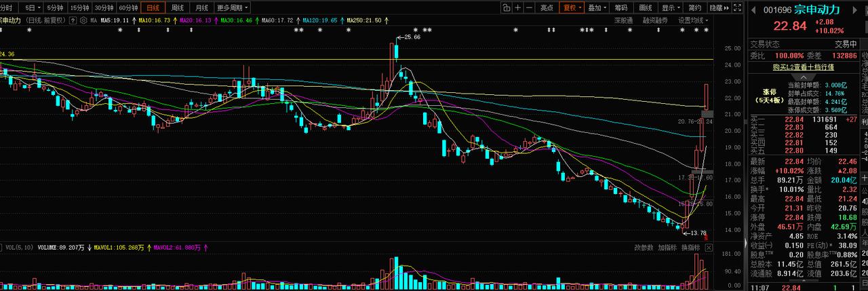Click the stock code 001696

pos(777,9)
